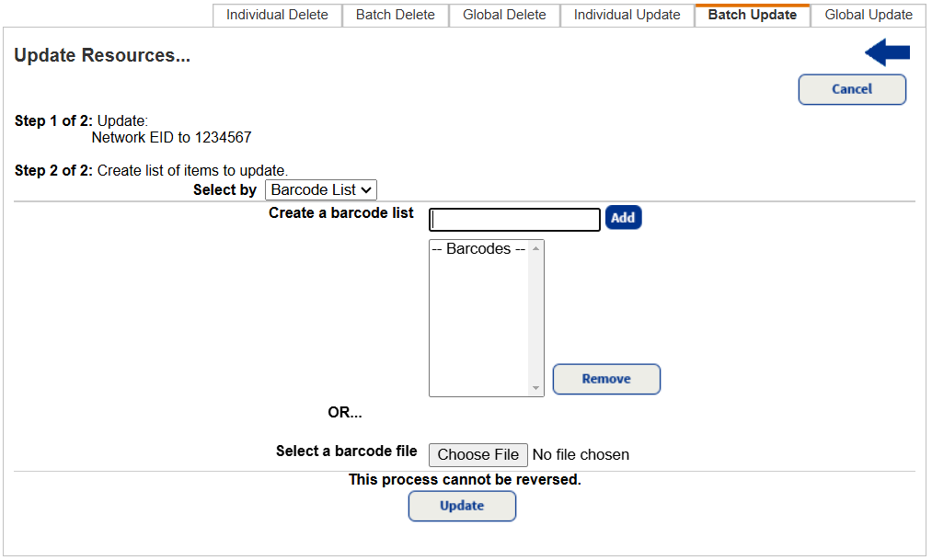The height and width of the screenshot is (560, 932).
Task: Select the Individual Update tab
Action: point(627,15)
